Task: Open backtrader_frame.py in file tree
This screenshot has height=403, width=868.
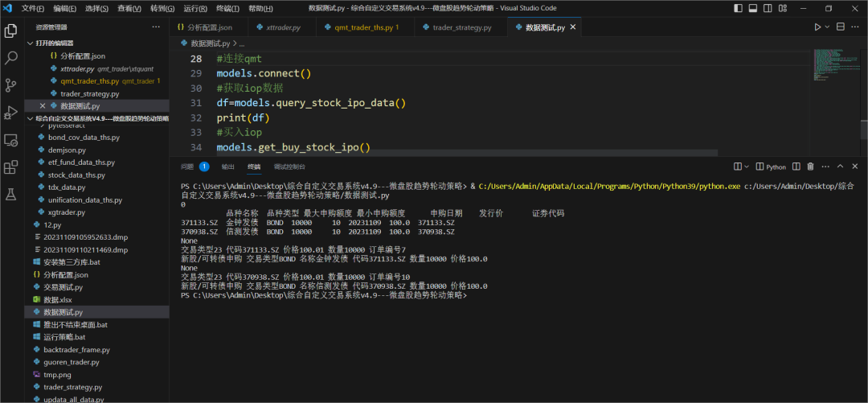Action: pyautogui.click(x=97, y=350)
